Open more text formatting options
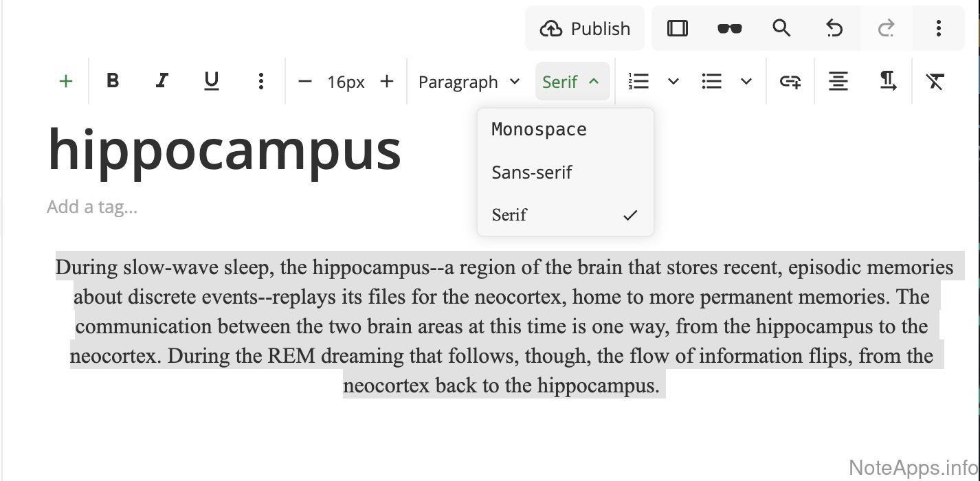Screen dimensions: 980x481 (x=261, y=82)
